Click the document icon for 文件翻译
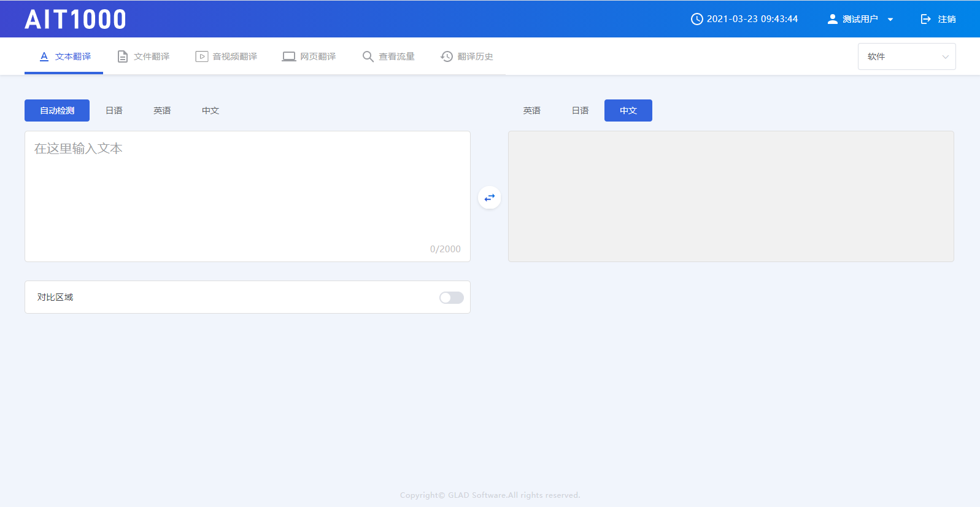 click(123, 56)
